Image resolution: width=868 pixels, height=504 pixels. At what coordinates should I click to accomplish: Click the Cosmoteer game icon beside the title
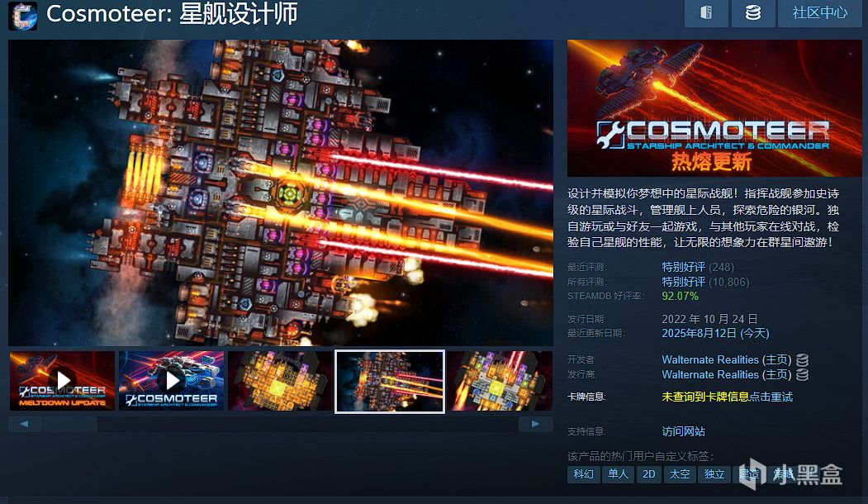pyautogui.click(x=22, y=15)
